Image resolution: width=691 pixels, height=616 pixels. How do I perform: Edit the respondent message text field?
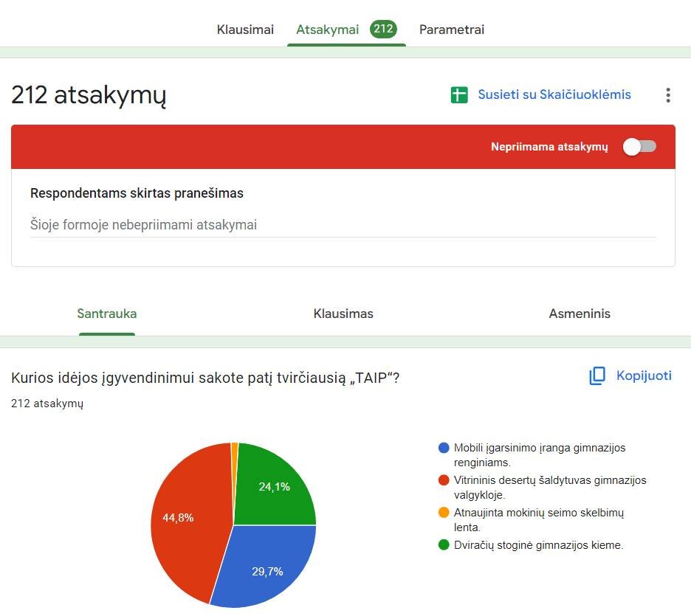[343, 225]
